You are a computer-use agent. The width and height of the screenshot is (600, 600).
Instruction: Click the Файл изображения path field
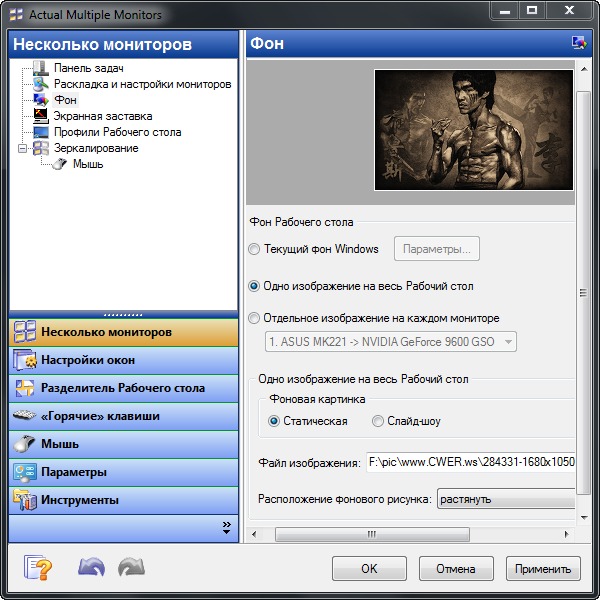[470, 463]
